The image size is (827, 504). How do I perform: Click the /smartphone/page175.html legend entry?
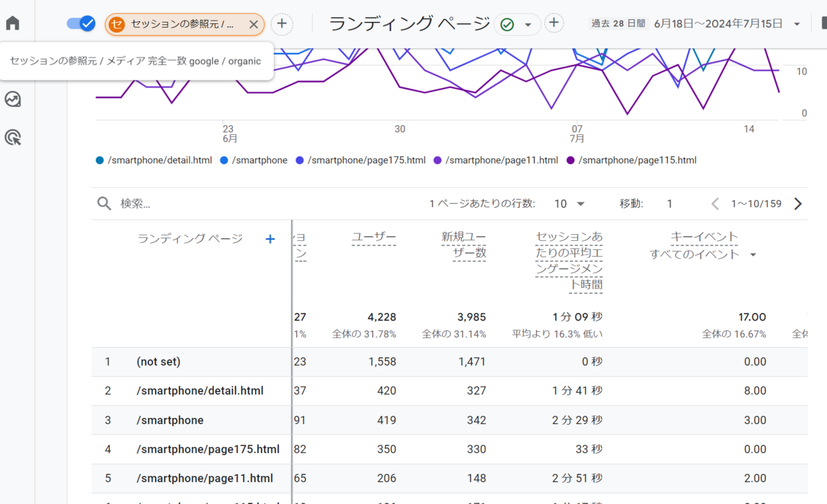click(360, 160)
